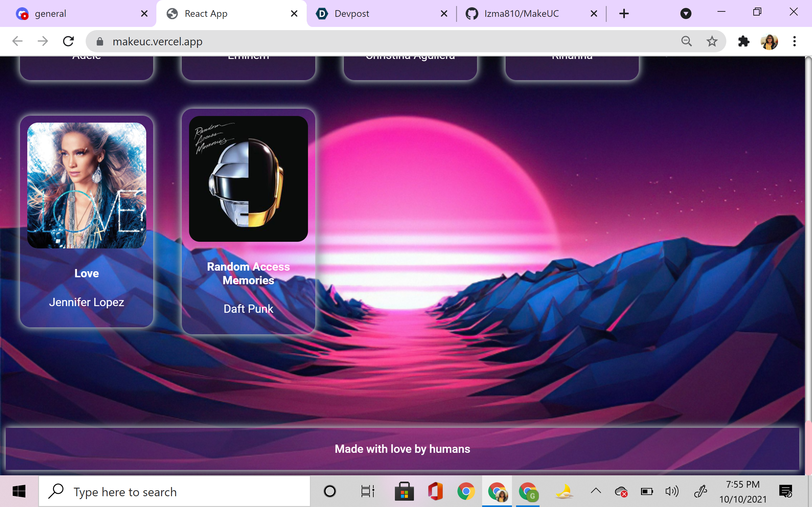Bookmark this page with star icon
Viewport: 812px width, 507px height.
coord(712,41)
